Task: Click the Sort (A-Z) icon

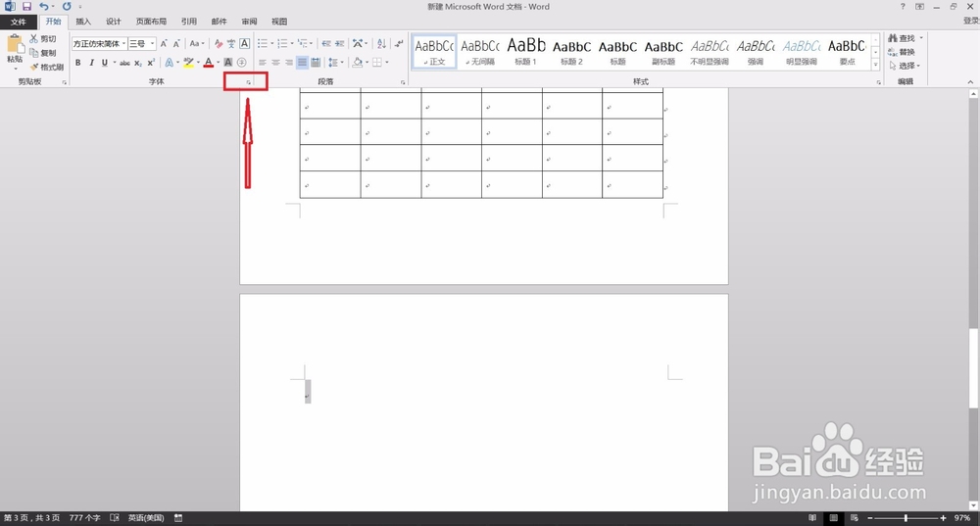Action: [x=381, y=44]
